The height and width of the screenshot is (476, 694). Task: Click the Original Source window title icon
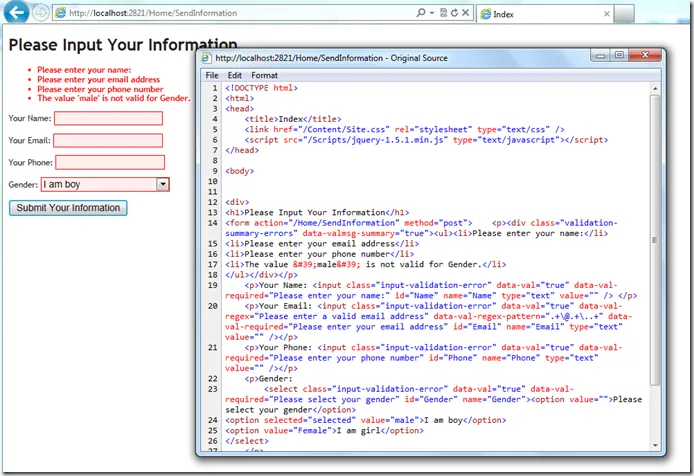tap(205, 58)
